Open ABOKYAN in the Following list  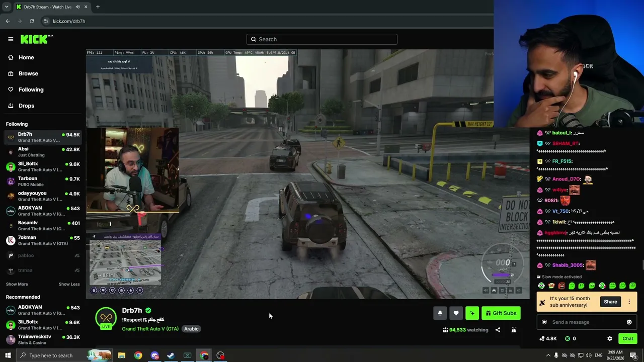pyautogui.click(x=43, y=211)
